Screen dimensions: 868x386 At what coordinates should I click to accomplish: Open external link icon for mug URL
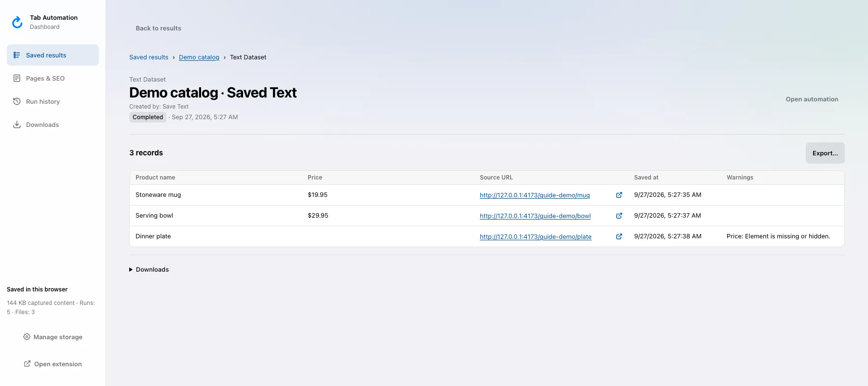pyautogui.click(x=619, y=195)
